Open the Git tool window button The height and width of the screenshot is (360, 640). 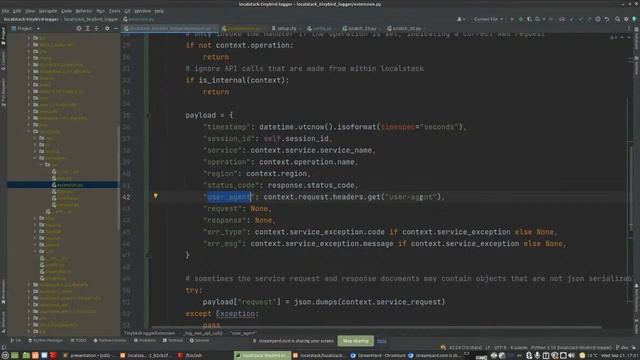click(x=16, y=340)
